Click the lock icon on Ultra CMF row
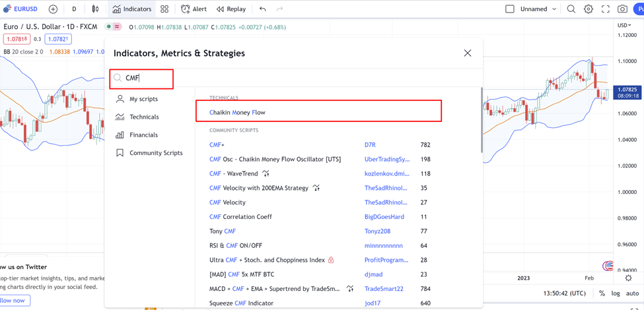 click(x=331, y=260)
